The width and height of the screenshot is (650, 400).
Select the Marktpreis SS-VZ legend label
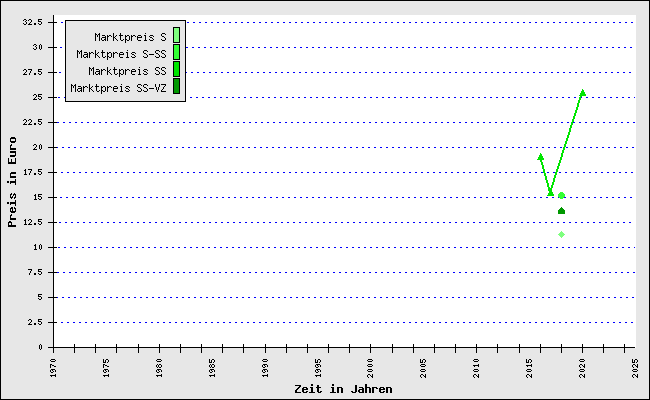(118, 88)
